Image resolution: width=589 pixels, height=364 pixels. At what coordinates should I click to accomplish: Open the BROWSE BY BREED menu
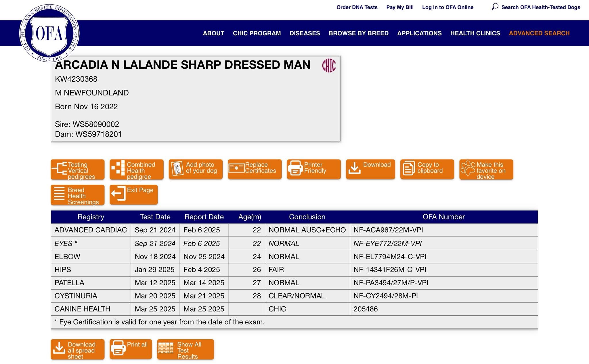coord(358,33)
